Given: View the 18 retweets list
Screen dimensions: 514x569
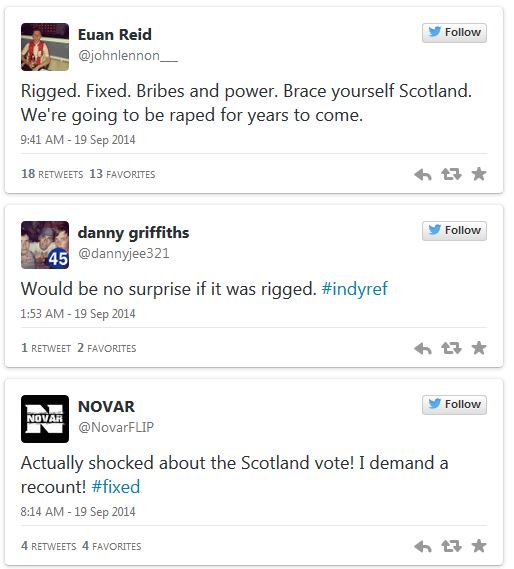Looking at the screenshot, I should (x=52, y=174).
